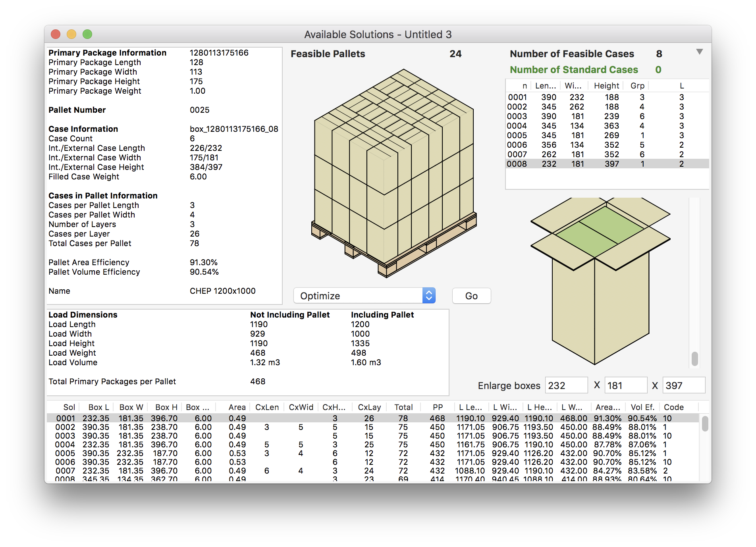The width and height of the screenshot is (756, 547).
Task: Click the Enlarge boxes height field 397
Action: pos(684,385)
